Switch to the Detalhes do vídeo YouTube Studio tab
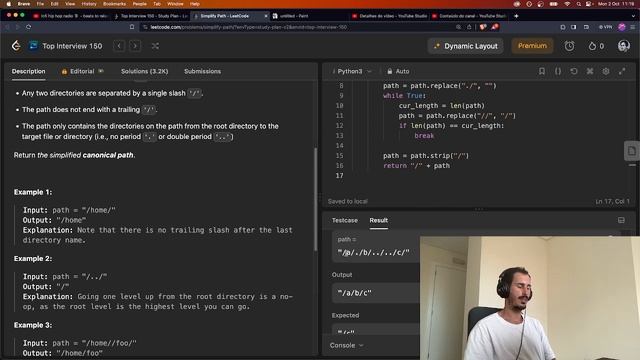The width and height of the screenshot is (640, 360). 390,16
